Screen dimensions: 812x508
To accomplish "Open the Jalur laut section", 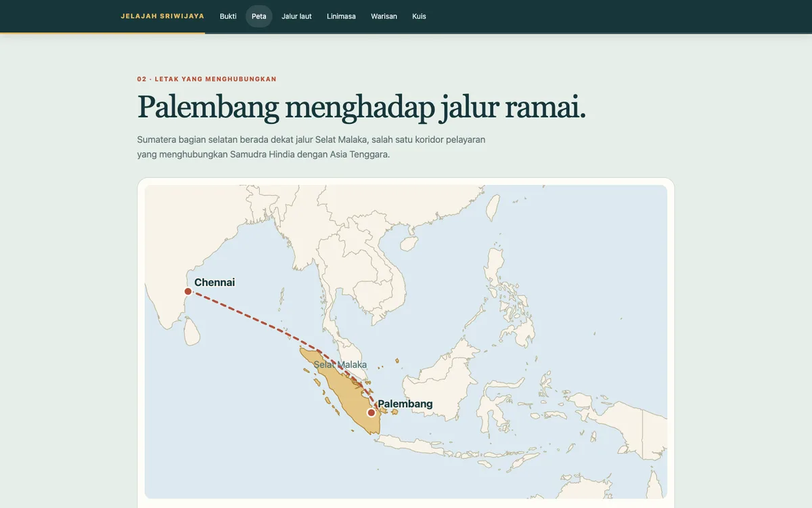I will 296,16.
